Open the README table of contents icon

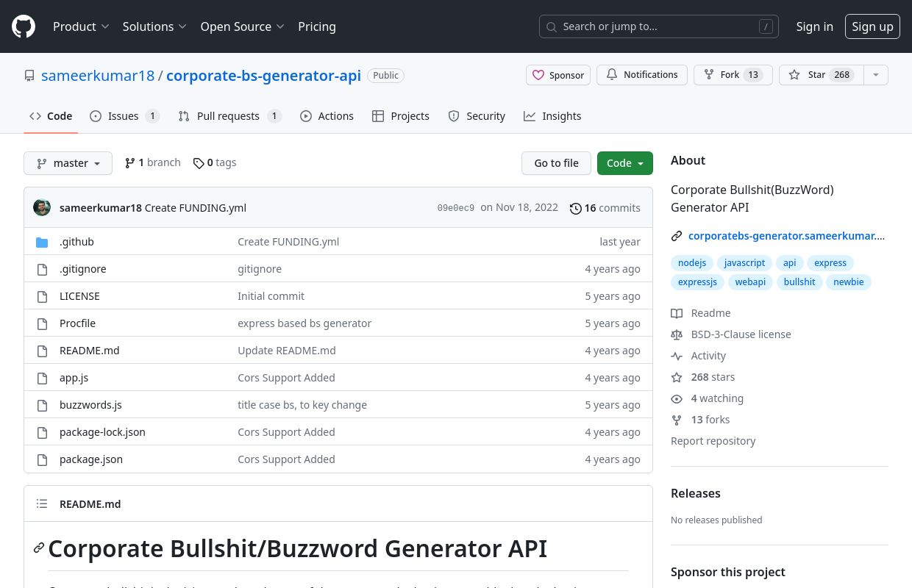tap(42, 503)
